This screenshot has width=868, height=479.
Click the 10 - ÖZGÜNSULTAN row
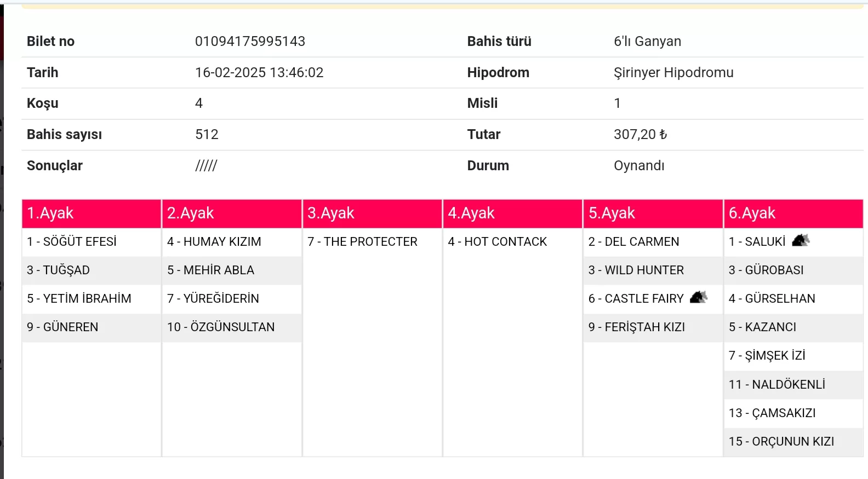(x=221, y=327)
